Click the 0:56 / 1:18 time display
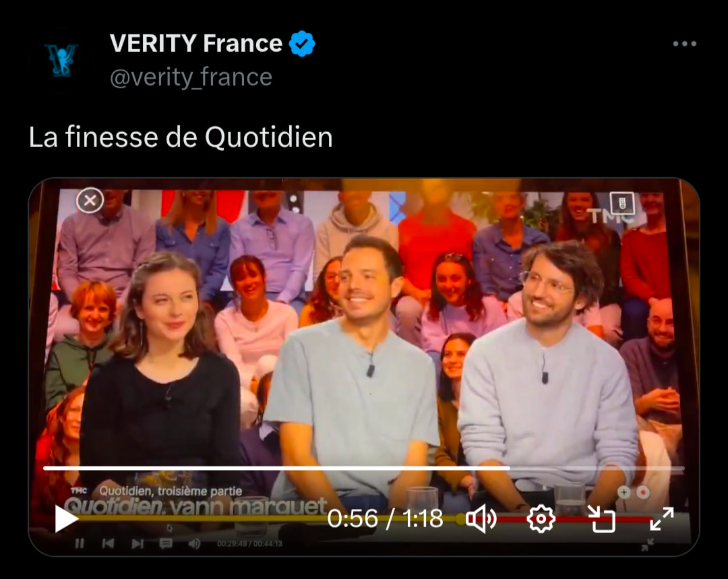 pos(385,518)
